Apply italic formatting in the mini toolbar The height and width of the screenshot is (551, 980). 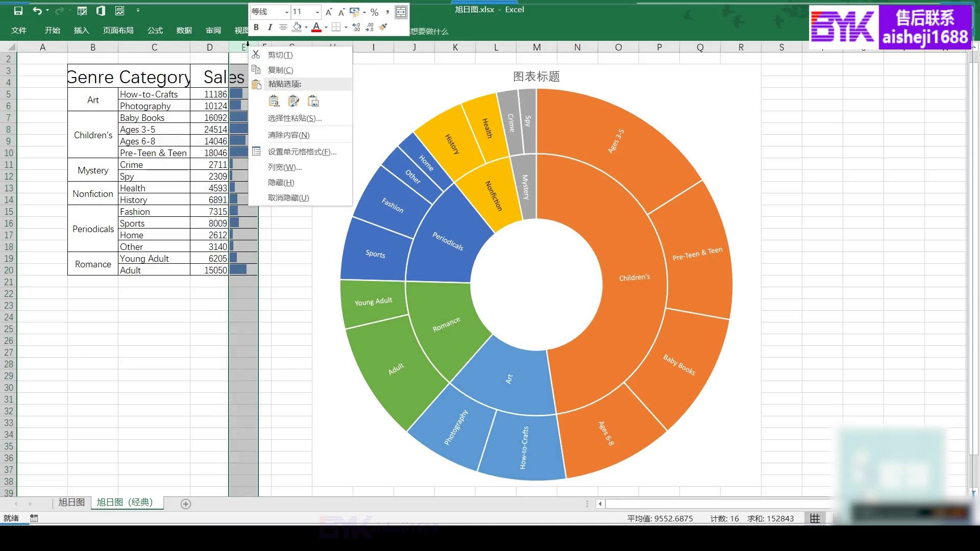270,27
